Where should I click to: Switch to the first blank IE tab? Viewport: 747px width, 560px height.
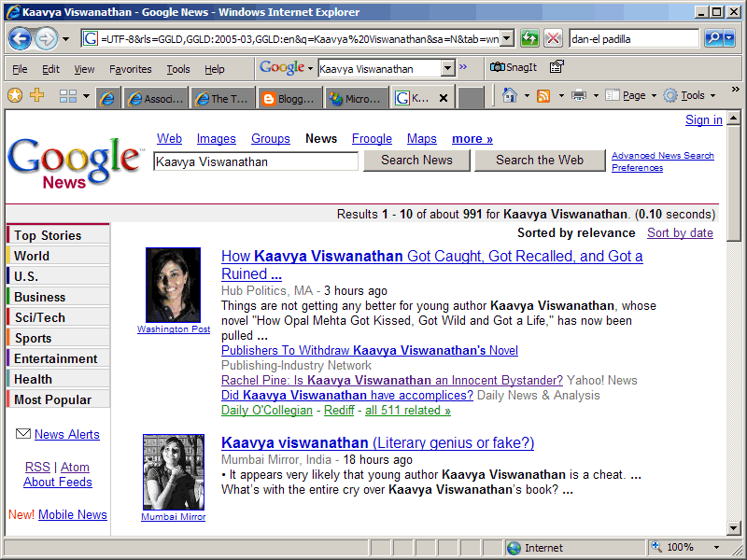tap(107, 98)
